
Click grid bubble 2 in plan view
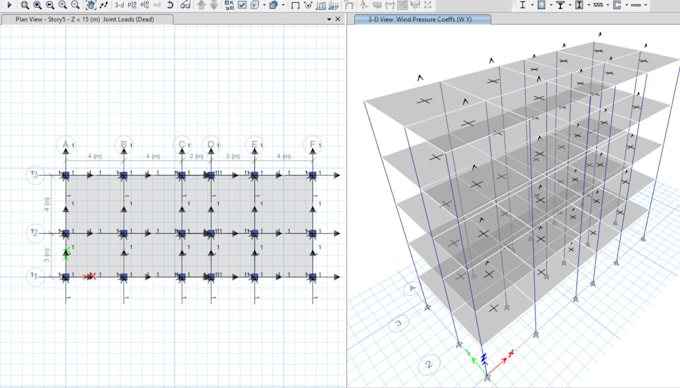[35, 233]
